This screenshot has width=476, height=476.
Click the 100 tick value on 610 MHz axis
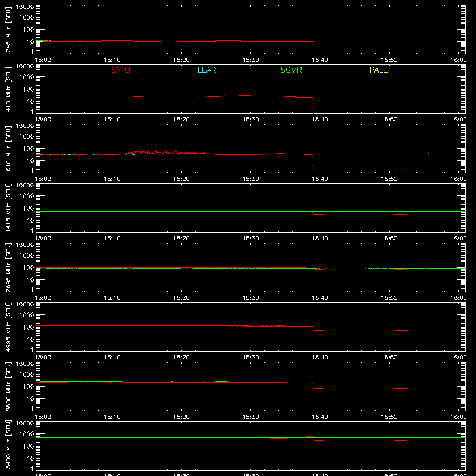click(29, 148)
